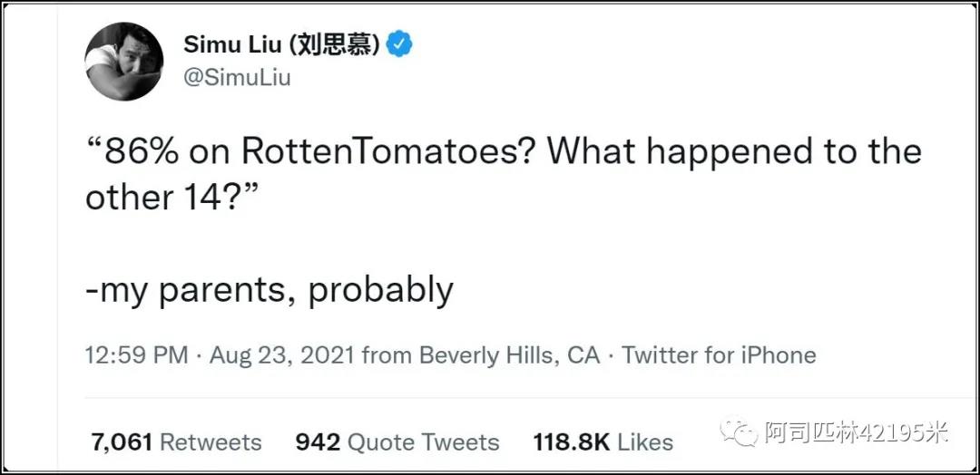Click the 118.8K like count number
The image size is (980, 475).
click(x=572, y=442)
